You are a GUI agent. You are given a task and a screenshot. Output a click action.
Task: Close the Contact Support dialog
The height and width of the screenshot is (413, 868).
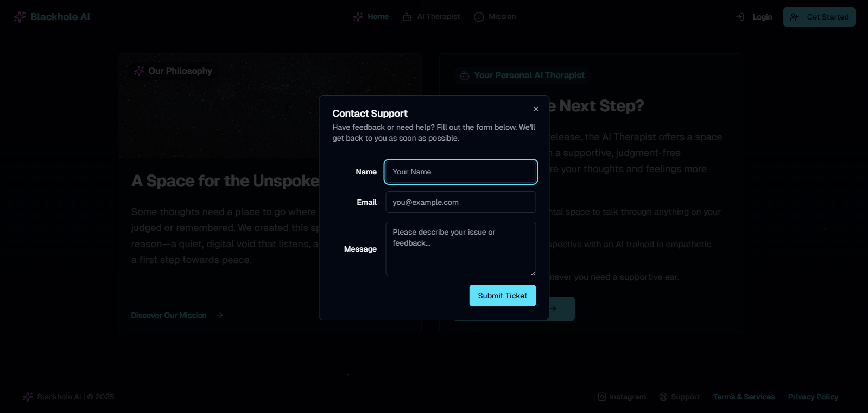536,109
